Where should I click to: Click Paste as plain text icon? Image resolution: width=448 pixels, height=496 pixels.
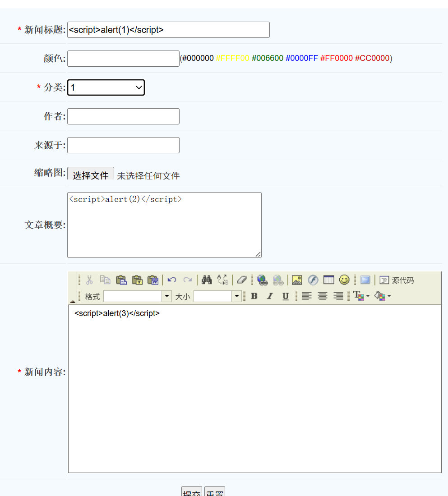[x=137, y=280]
